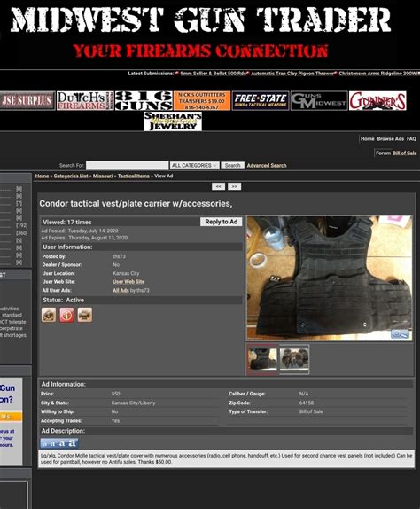Open the Bill of Sale link
This screenshot has height=509, width=420.
coord(404,153)
